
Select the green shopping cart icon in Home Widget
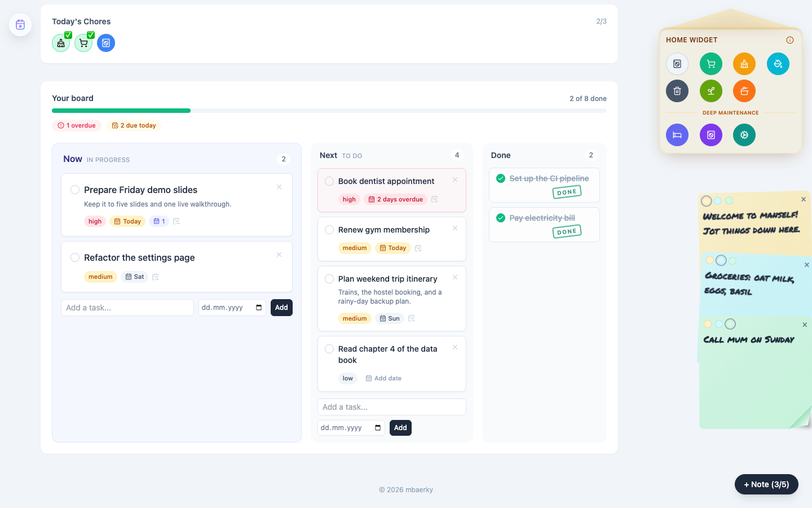click(711, 64)
